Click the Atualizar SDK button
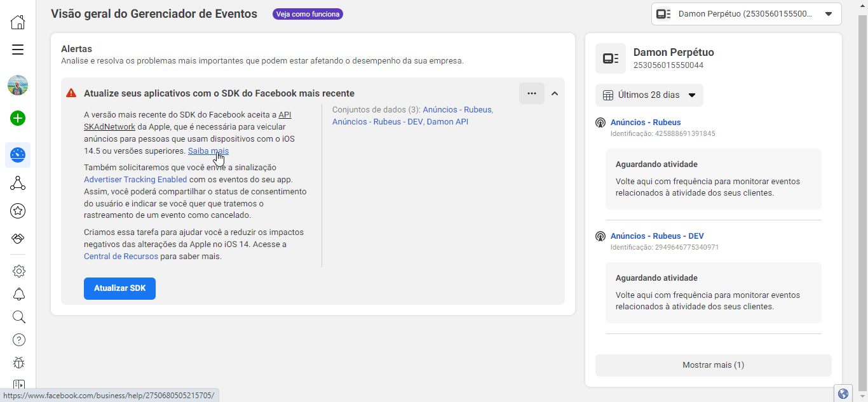868x402 pixels. pyautogui.click(x=119, y=288)
